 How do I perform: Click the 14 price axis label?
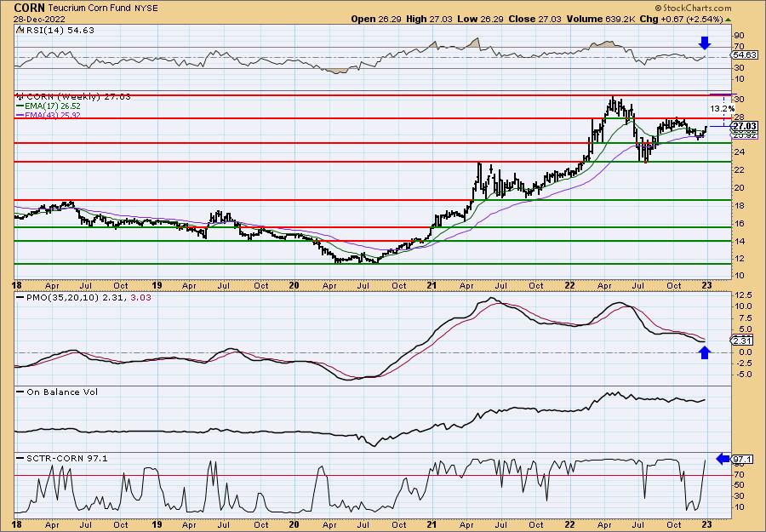(739, 242)
